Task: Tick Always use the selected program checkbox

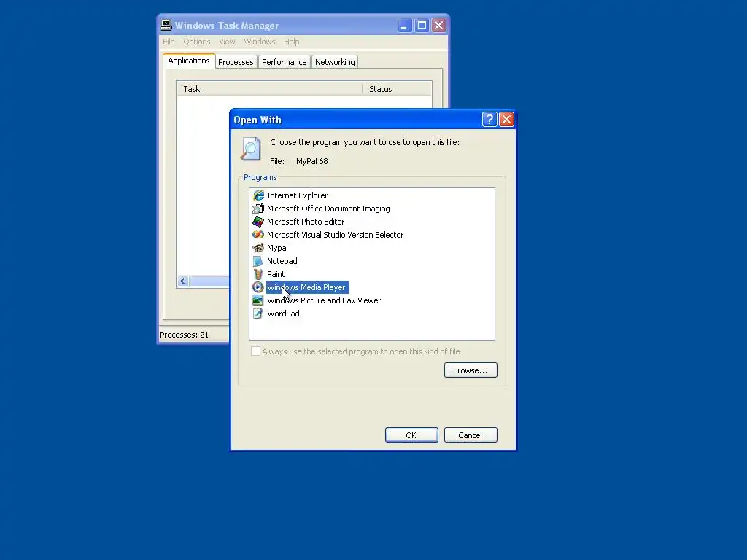Action: point(256,351)
